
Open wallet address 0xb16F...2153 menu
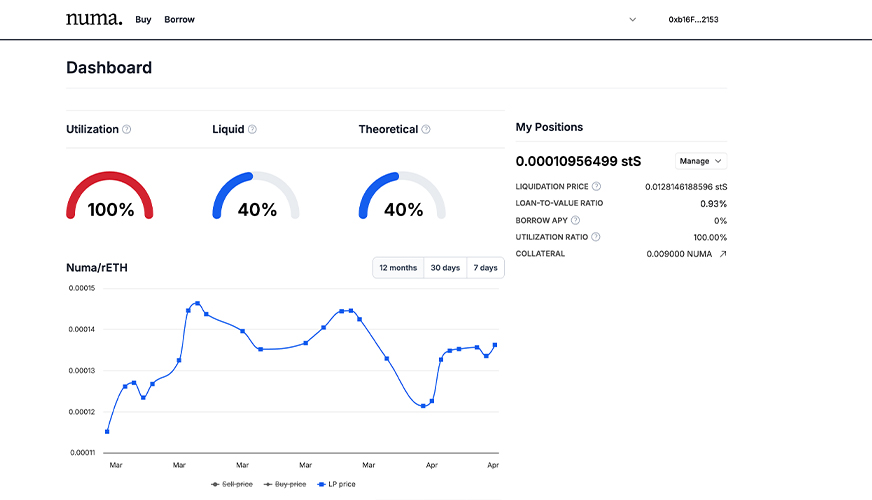pyautogui.click(x=693, y=19)
